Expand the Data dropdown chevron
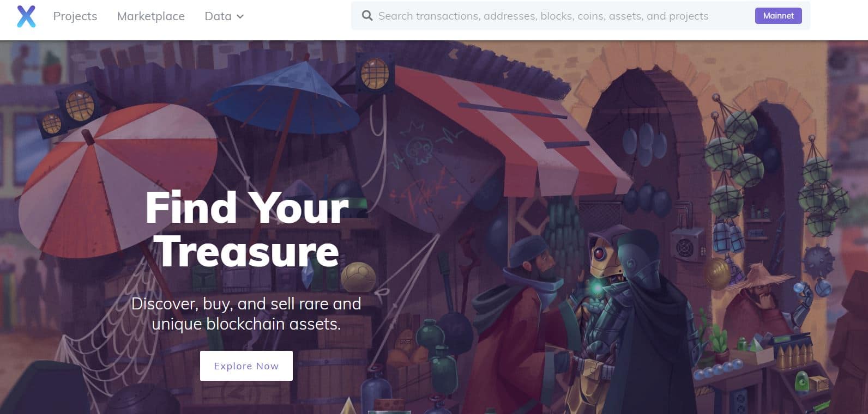Screen dimensions: 868x414 240,17
